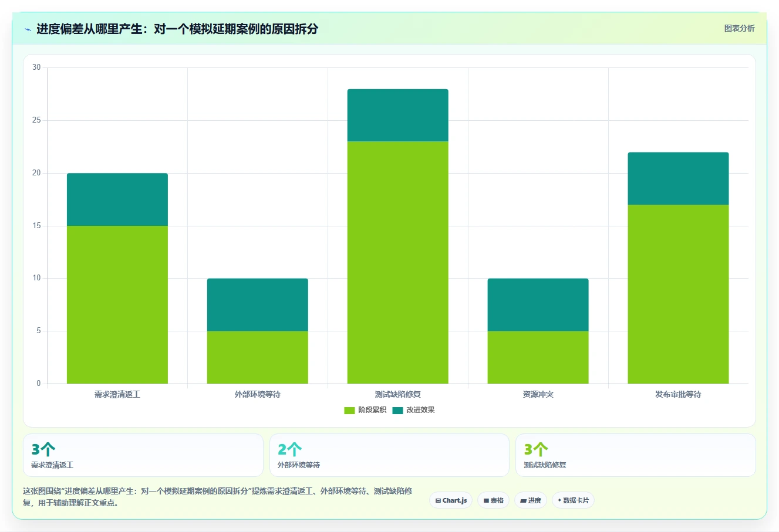Click the chart title 进度偏差从哪里产生

pos(177,29)
